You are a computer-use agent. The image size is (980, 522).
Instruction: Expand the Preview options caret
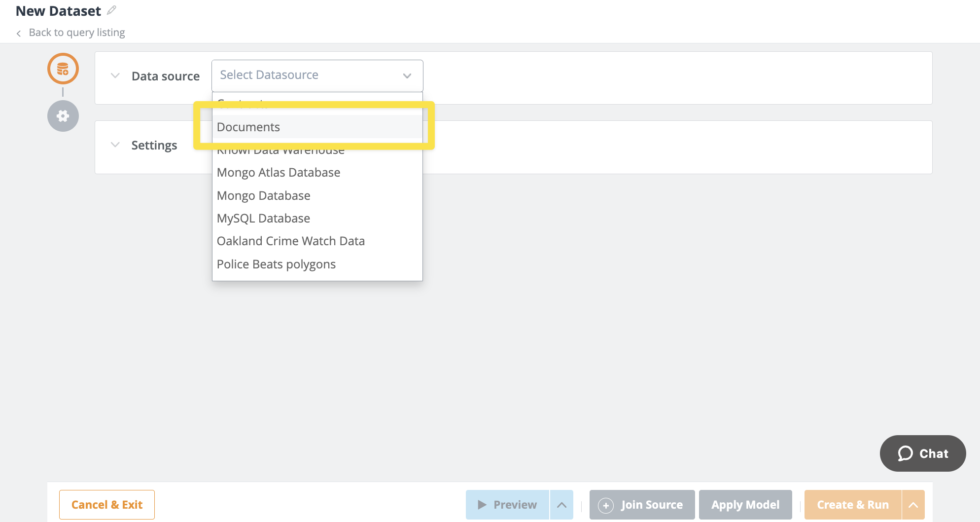pos(561,505)
